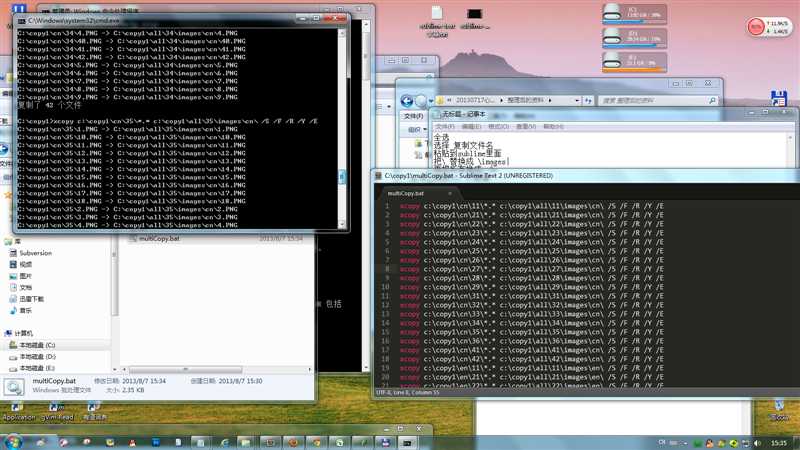
Task: Click multiCopy.bat preview icon in details pane
Action: (14, 387)
